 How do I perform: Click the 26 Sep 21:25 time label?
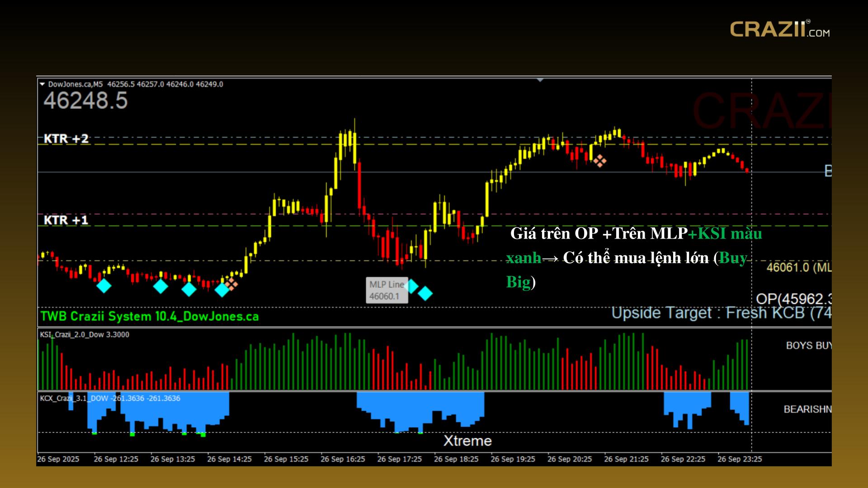[x=627, y=459]
